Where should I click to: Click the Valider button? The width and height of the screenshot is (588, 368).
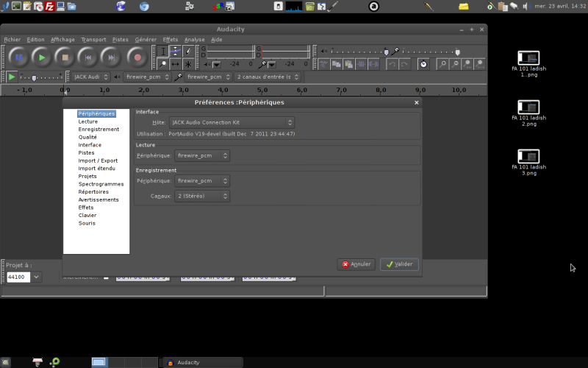tap(399, 264)
